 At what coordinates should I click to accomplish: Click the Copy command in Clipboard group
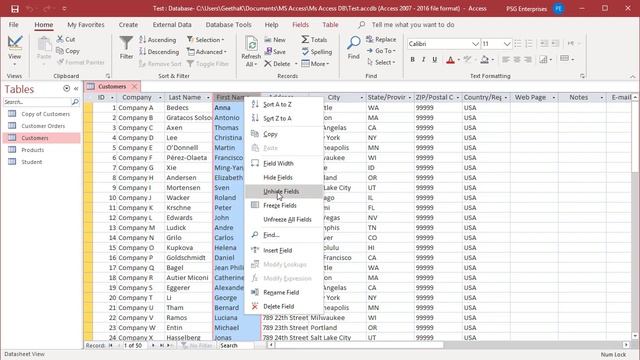pyautogui.click(x=68, y=51)
